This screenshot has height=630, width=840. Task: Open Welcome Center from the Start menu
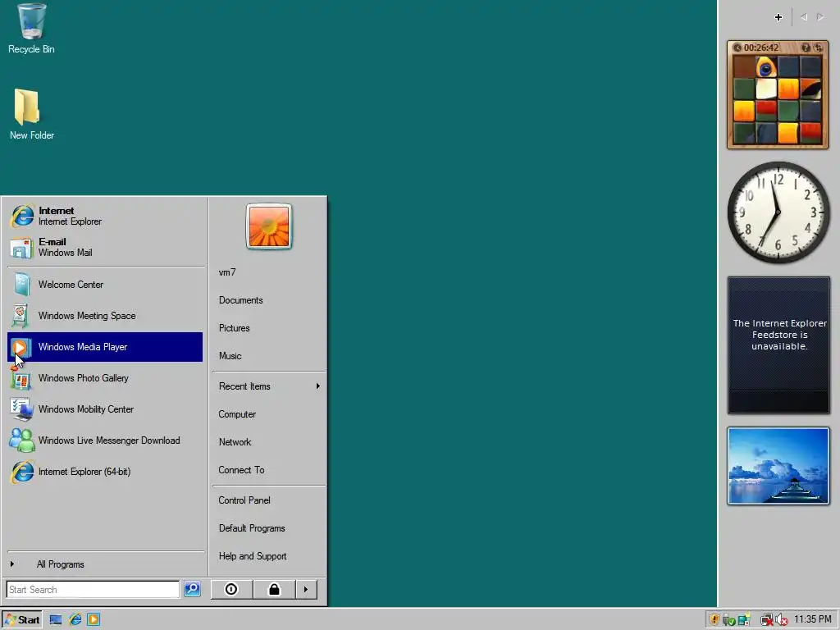click(x=106, y=285)
